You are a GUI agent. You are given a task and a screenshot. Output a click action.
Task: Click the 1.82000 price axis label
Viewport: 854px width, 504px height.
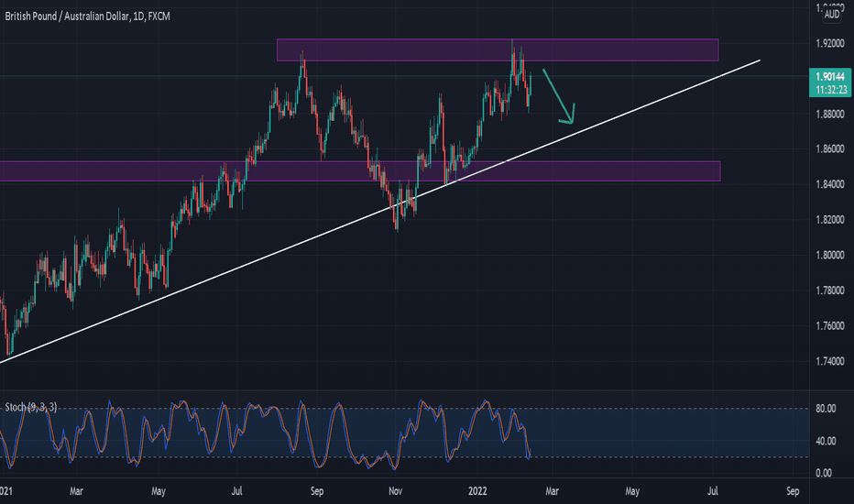tap(830, 220)
